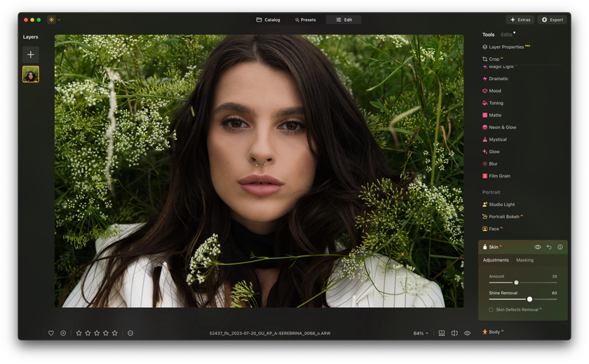Show info for the Skin tool
589x364 pixels.
(x=560, y=247)
